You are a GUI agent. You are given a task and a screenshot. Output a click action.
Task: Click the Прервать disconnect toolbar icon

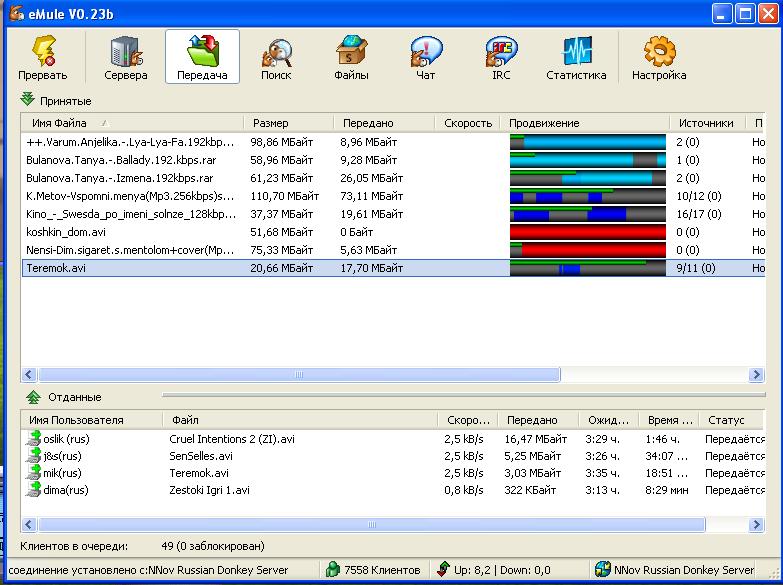[43, 57]
